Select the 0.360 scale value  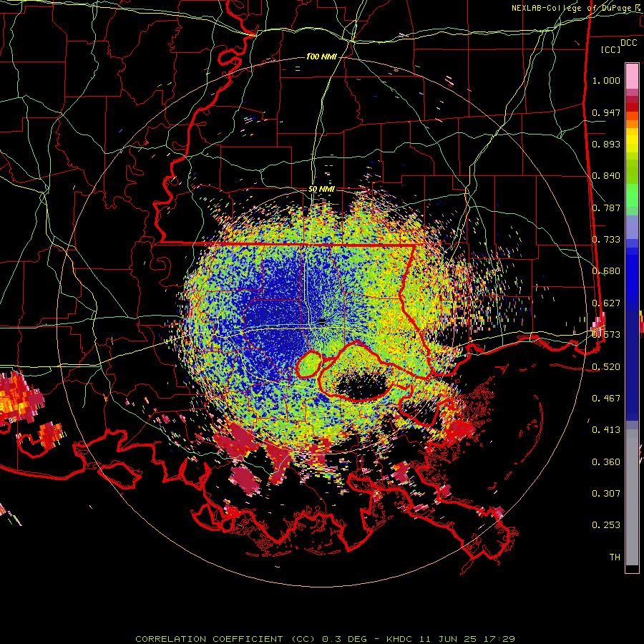tap(606, 462)
